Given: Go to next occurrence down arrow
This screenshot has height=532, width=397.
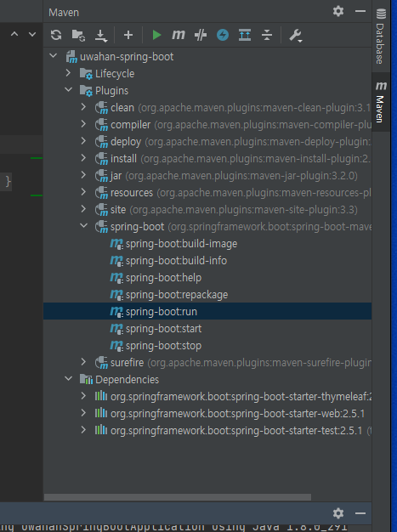Looking at the screenshot, I should 32,34.
